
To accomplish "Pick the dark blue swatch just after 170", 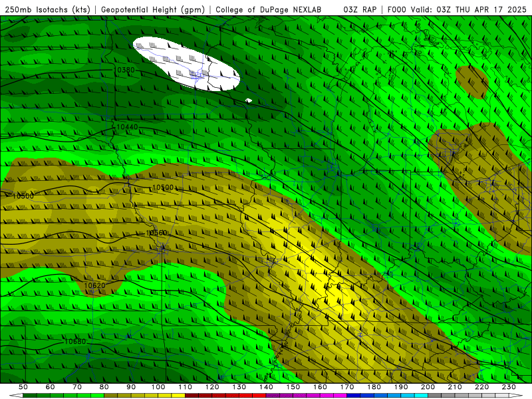I will (354, 396).
